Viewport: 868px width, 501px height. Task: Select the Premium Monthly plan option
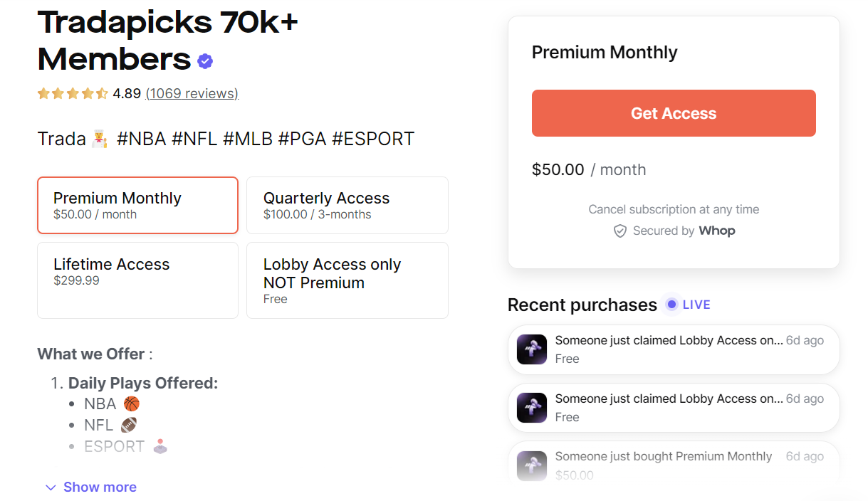pyautogui.click(x=137, y=205)
